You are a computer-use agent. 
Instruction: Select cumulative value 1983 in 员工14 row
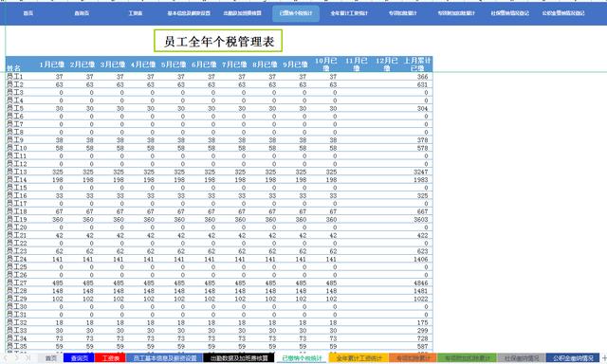click(x=420, y=179)
